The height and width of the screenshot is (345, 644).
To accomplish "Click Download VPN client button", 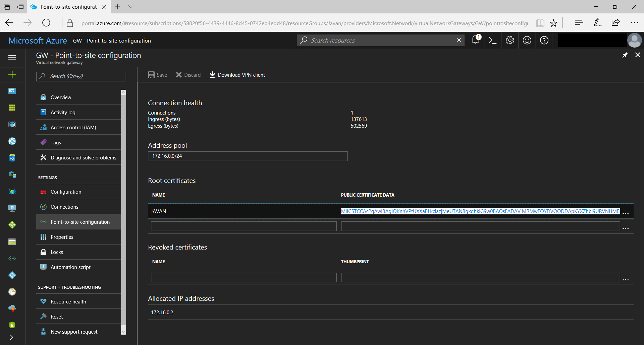I will [x=237, y=75].
